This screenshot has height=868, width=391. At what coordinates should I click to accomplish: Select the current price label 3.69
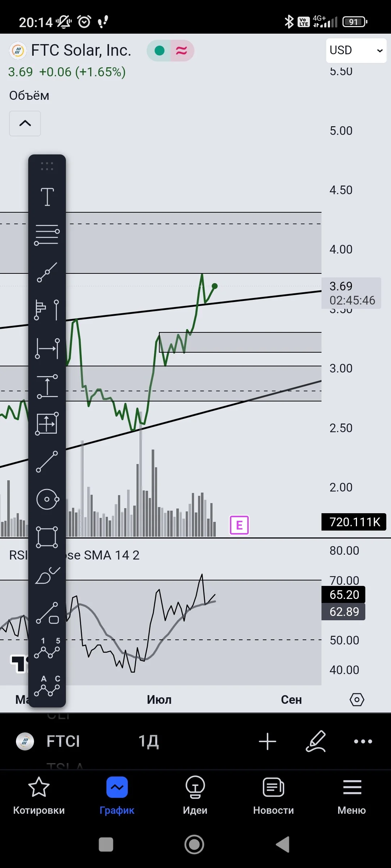coord(351,293)
